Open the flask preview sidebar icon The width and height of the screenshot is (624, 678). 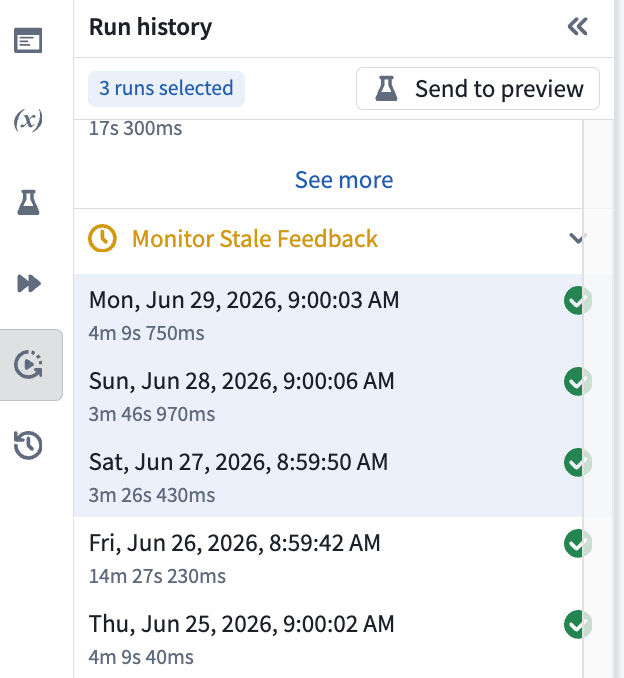click(28, 202)
